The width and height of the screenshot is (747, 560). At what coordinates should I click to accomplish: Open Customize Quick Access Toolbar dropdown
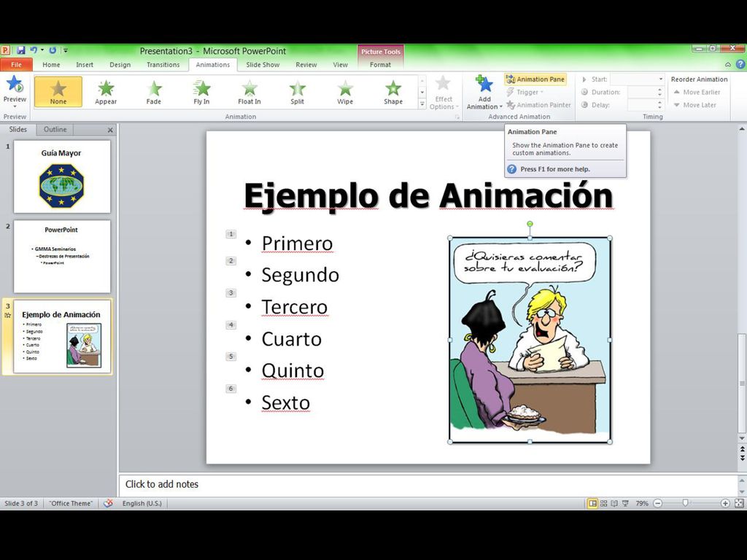66,50
